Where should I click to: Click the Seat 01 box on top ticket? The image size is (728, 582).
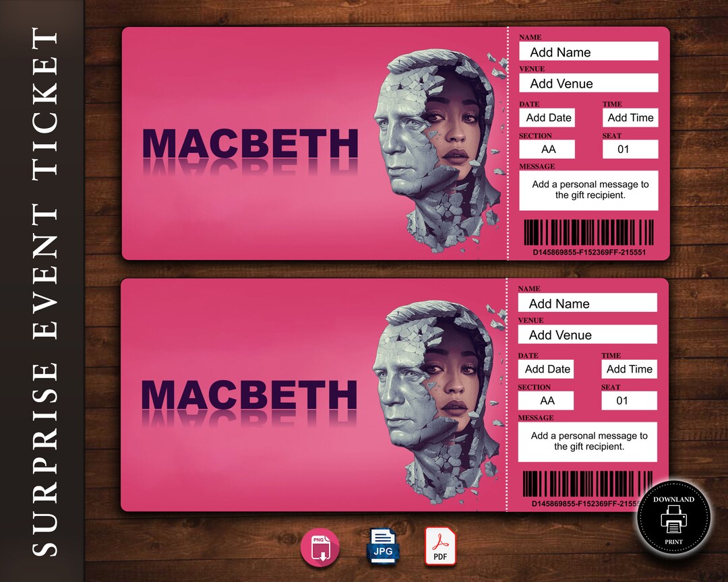(x=630, y=149)
